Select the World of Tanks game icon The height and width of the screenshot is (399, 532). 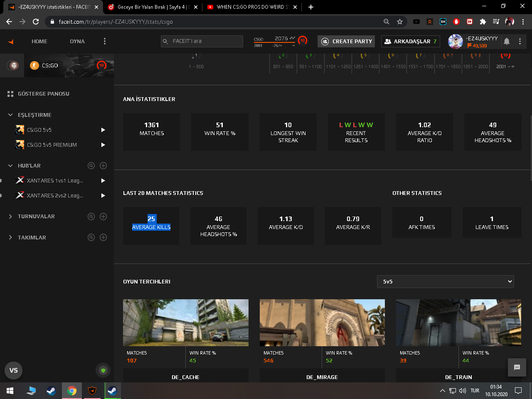(x=14, y=65)
